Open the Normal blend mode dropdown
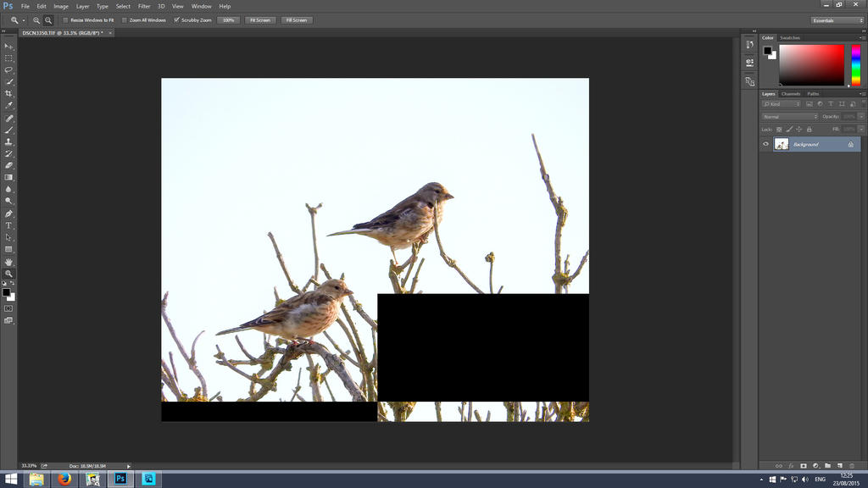Viewport: 868px width, 488px height. (790, 116)
